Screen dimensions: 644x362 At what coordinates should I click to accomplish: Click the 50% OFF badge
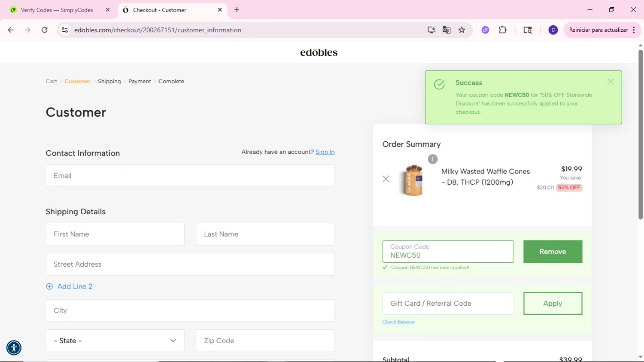tap(569, 188)
